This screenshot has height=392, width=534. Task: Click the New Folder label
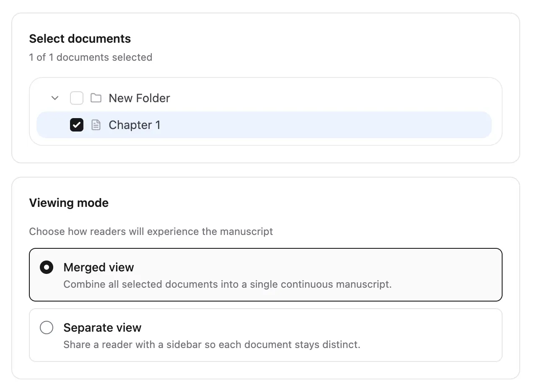pos(139,98)
